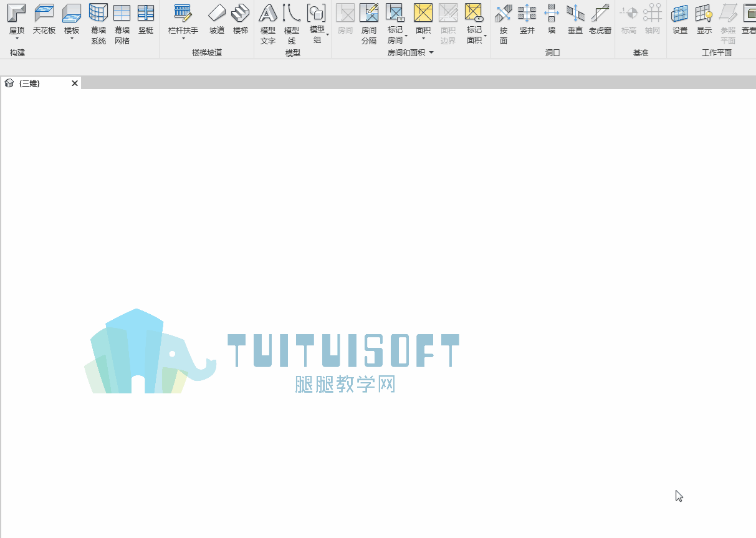
Task: Select the 楼板 (Floor) tool icon
Action: [72, 12]
